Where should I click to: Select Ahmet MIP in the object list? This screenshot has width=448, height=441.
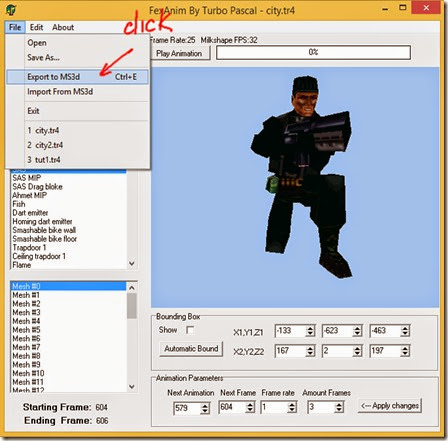[x=68, y=195]
